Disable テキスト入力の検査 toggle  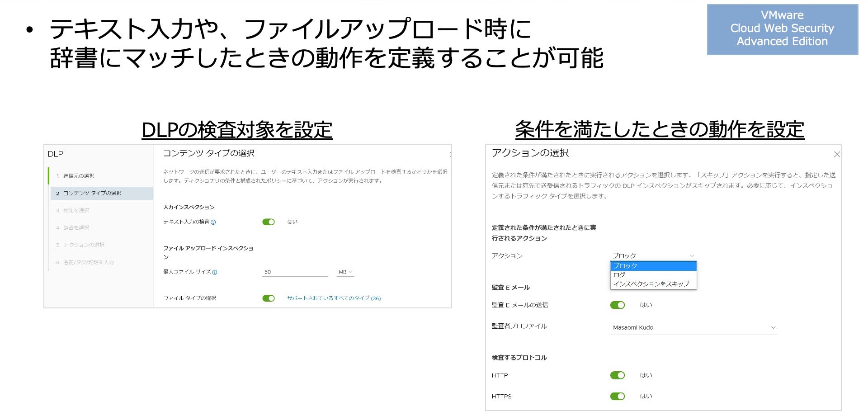coord(269,222)
